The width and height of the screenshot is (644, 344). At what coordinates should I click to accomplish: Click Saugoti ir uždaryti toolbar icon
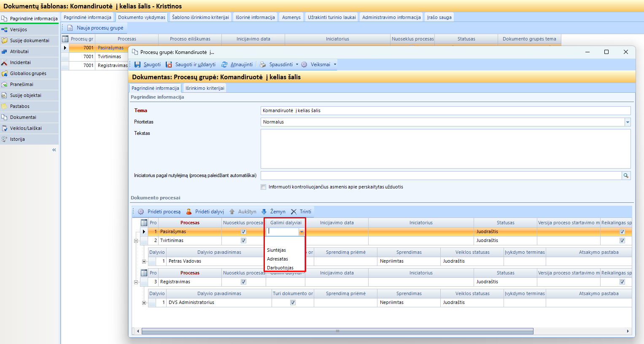[169, 64]
